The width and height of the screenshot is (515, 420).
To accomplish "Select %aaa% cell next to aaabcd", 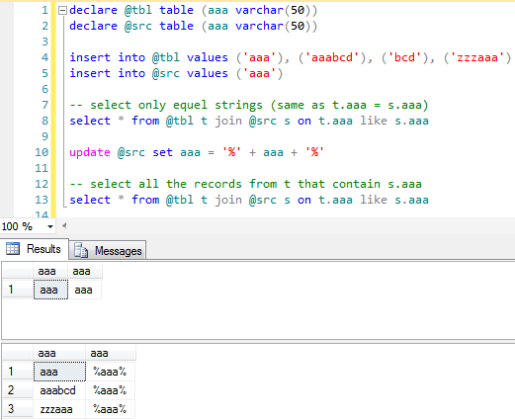I will (x=111, y=390).
